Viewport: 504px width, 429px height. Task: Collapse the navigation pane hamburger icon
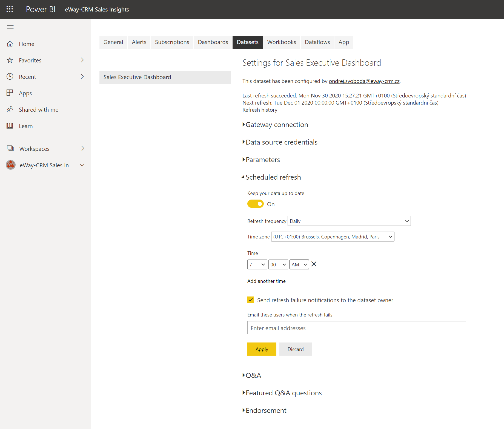pos(10,27)
